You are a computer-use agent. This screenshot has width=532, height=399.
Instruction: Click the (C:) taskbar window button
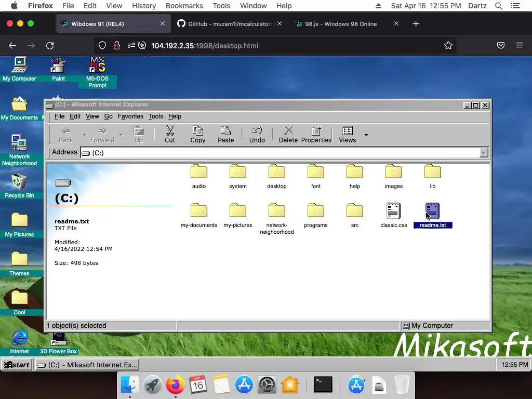87,365
